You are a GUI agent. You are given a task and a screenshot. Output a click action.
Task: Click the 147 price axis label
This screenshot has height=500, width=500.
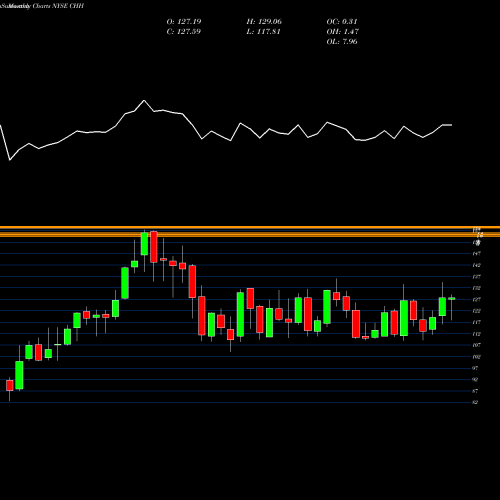click(476, 254)
